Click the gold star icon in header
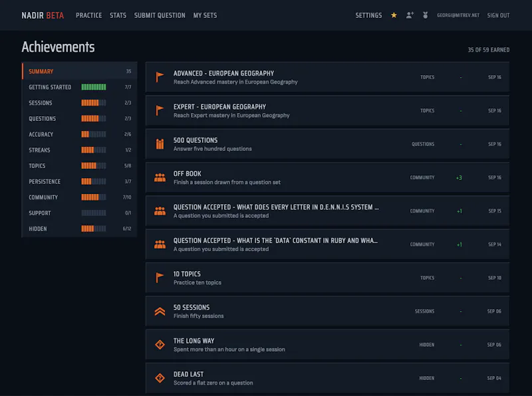The height and width of the screenshot is (396, 532). pos(394,15)
